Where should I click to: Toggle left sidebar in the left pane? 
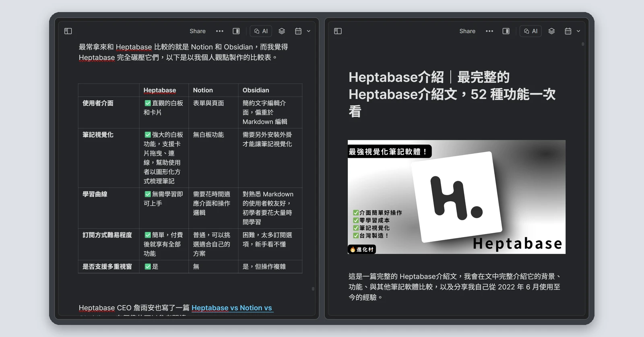(68, 31)
